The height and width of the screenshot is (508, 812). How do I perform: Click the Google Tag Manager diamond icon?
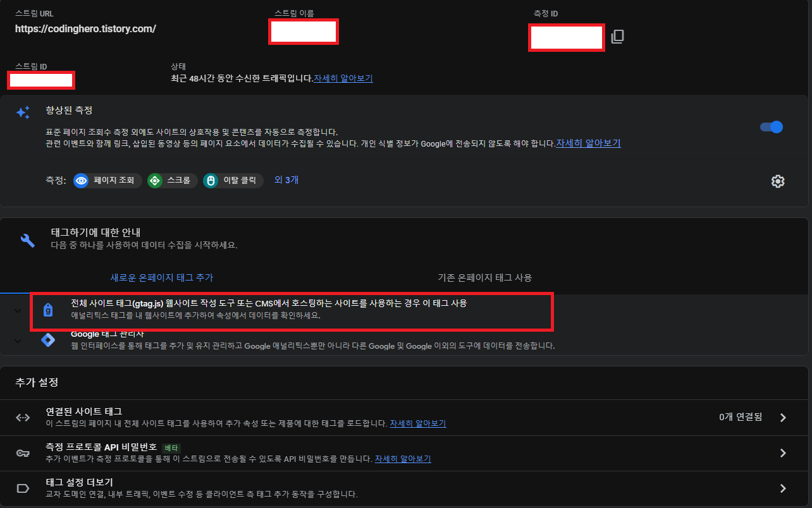pos(47,340)
